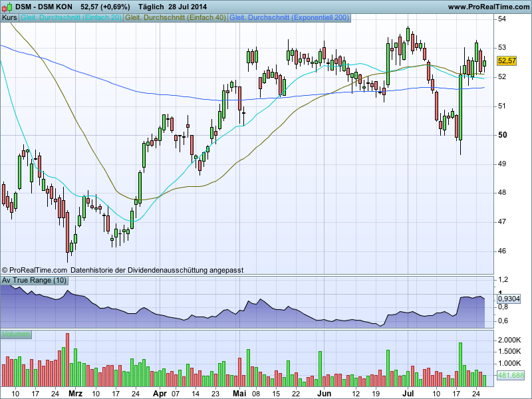Click the Apr month label on time axis
532x399 pixels.
(160, 394)
